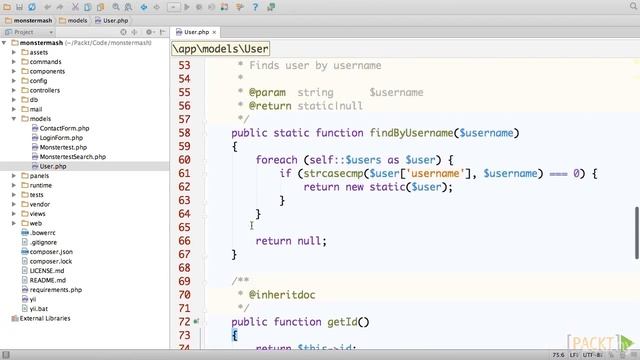Screen dimensions: 640x360
Task: Click the LF line separator in status bar
Action: (x=573, y=355)
